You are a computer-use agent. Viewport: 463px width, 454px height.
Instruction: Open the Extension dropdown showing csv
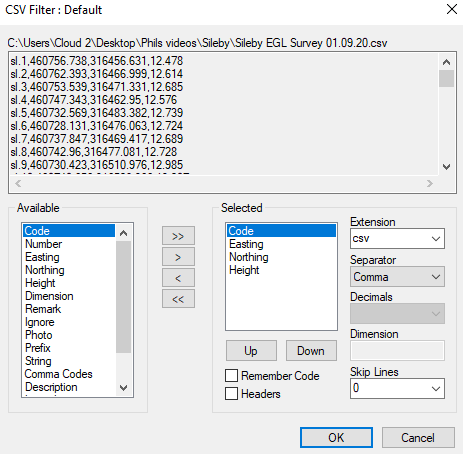click(x=397, y=238)
